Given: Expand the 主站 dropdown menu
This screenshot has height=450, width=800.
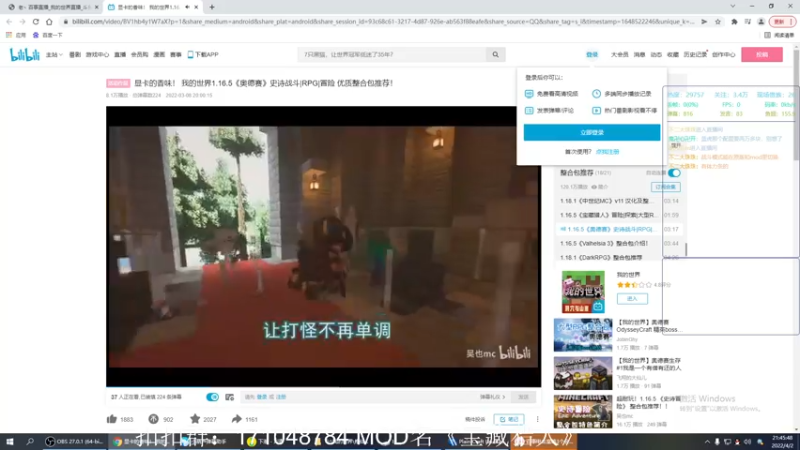Looking at the screenshot, I should (54, 55).
